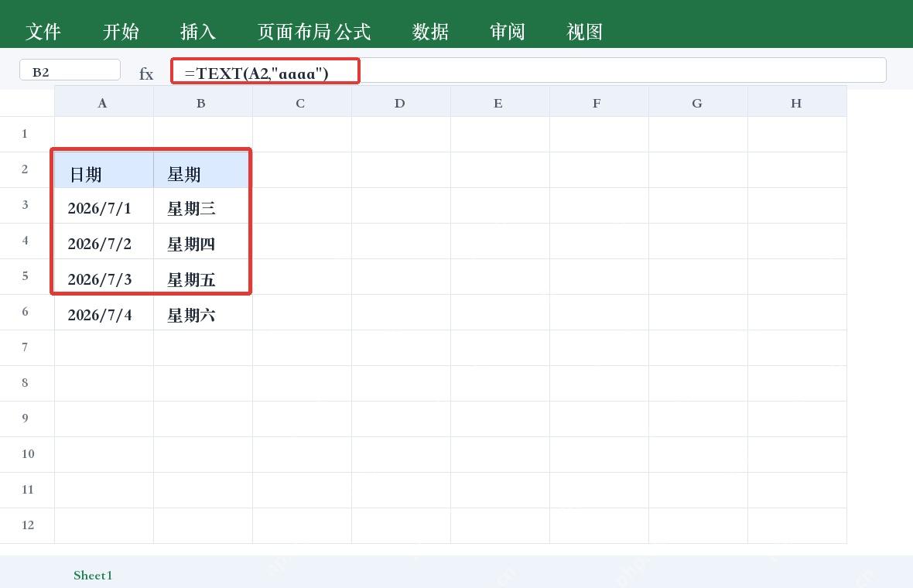Screen dimensions: 913x588
Task: Select column B header
Action: click(x=203, y=102)
